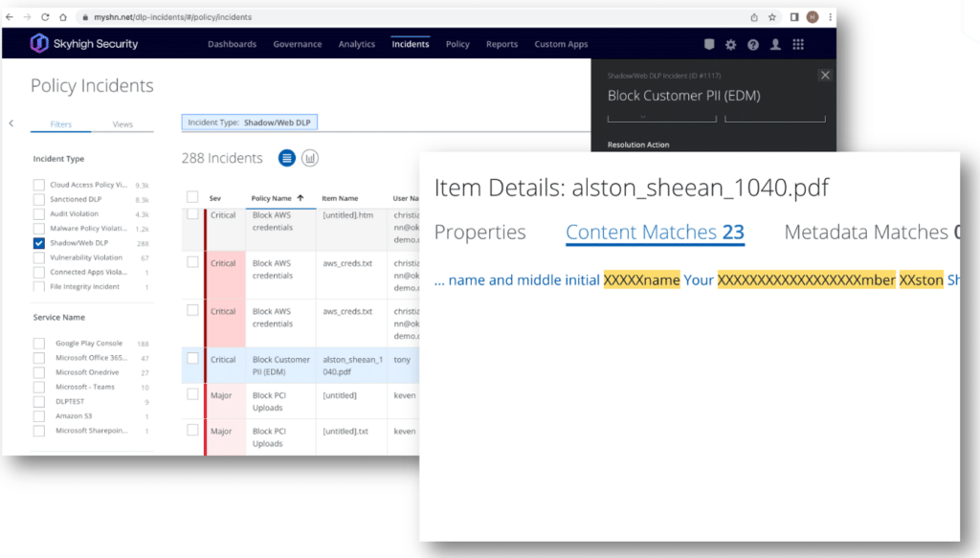Check the Microsoft Office 365 service name filter
This screenshot has width=980, height=558.
point(38,358)
